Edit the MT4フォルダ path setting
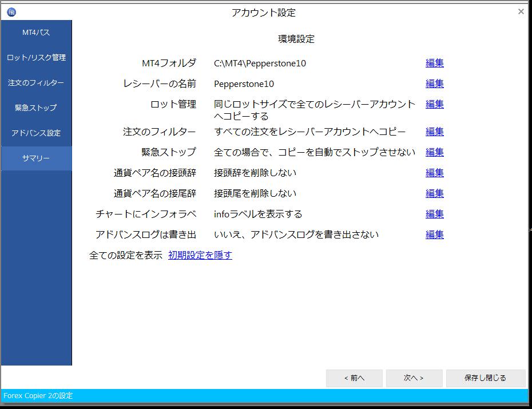This screenshot has width=532, height=409. pos(434,63)
